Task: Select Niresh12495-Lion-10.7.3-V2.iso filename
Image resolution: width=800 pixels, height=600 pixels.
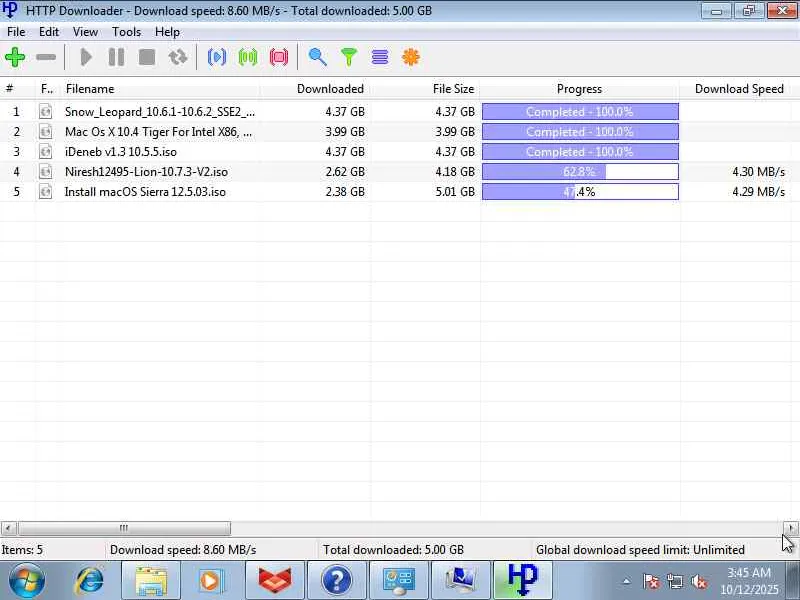Action: [146, 171]
